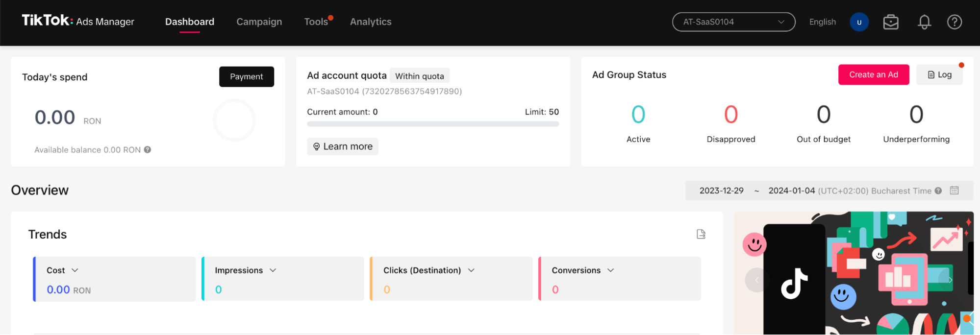This screenshot has width=980, height=335.
Task: Click the TikTok Ads Manager logo
Action: click(78, 21)
